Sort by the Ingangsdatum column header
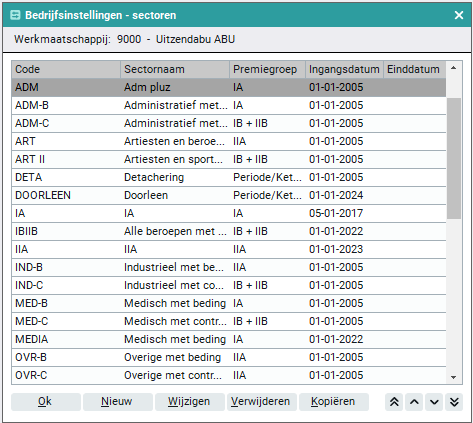The height and width of the screenshot is (423, 473). [344, 69]
